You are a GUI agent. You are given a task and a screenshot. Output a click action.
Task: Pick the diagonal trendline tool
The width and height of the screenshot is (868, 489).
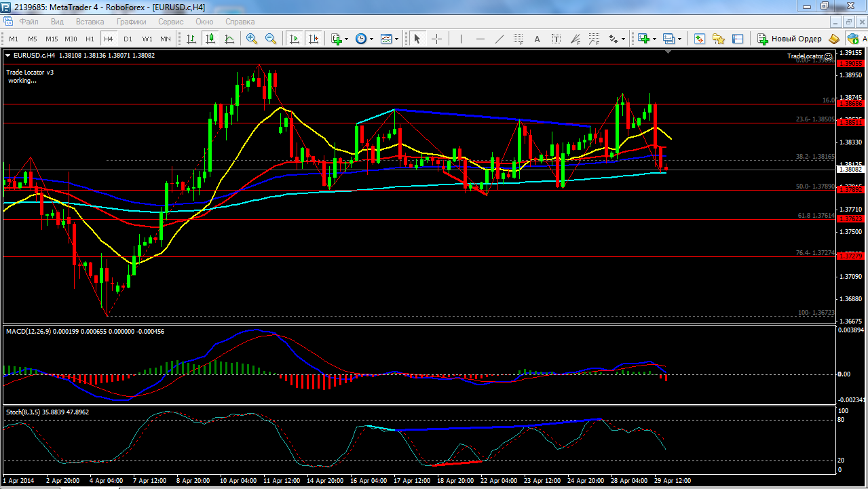tap(499, 39)
